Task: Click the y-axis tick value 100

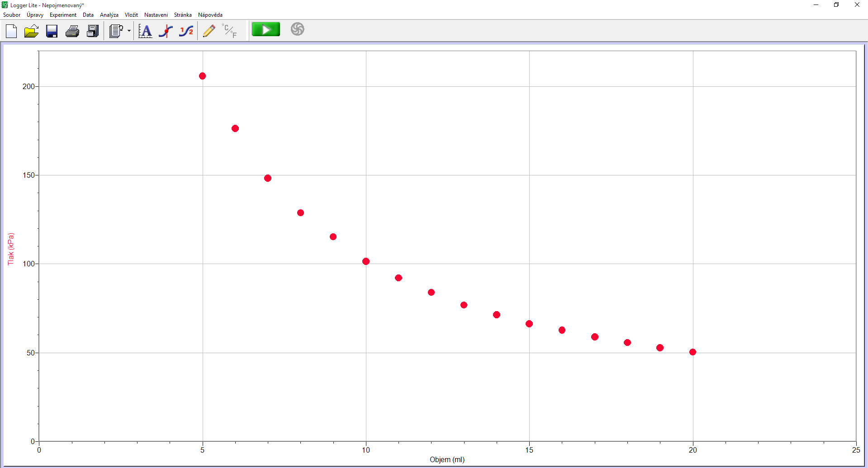Action: point(28,264)
